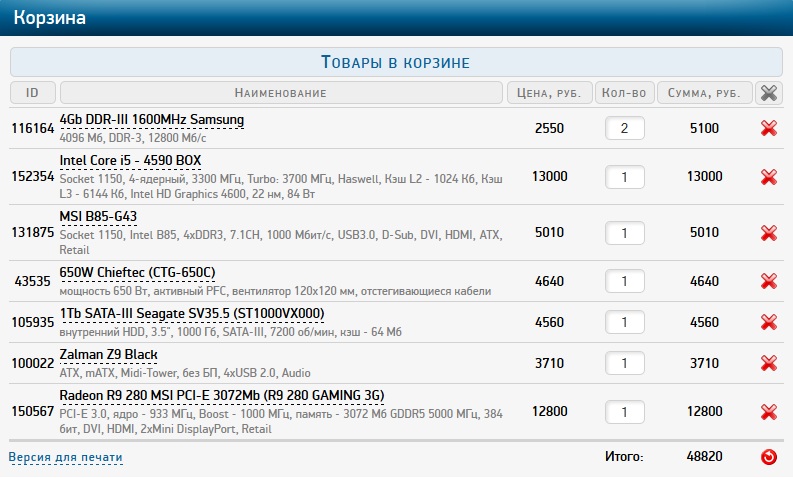Remove MSI B85-G43 from cart

(768, 233)
